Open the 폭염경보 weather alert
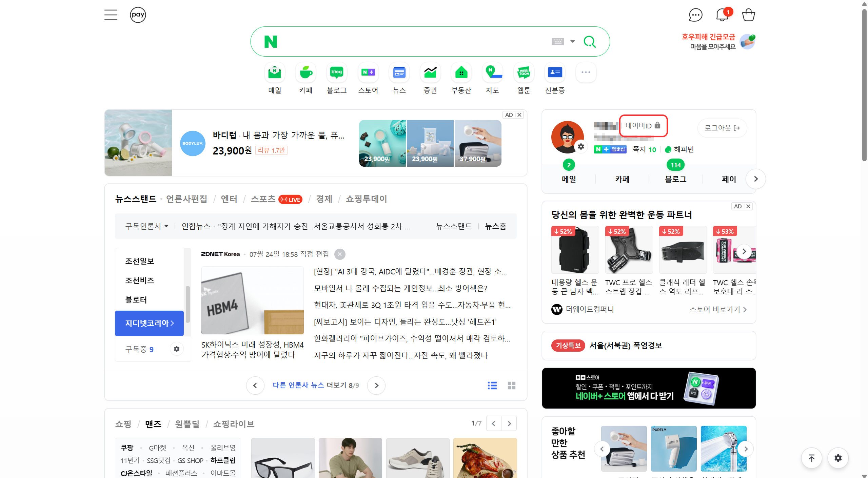 (626, 346)
